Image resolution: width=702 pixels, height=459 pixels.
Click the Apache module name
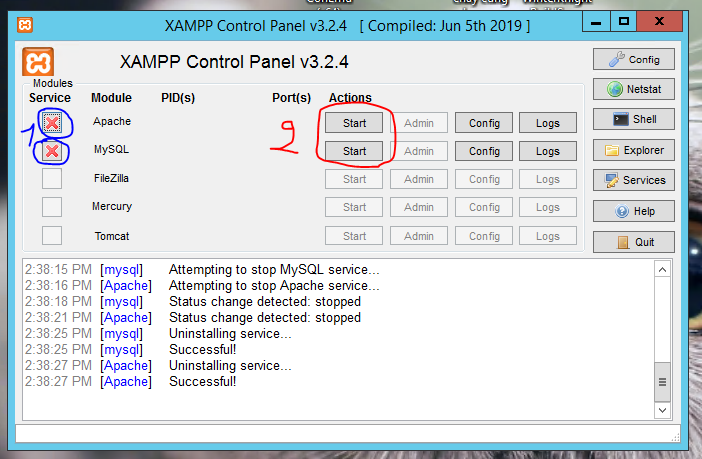coord(112,121)
